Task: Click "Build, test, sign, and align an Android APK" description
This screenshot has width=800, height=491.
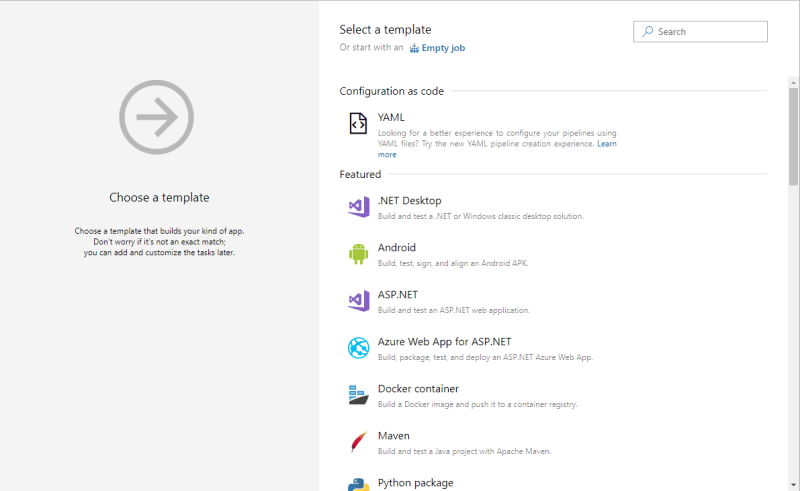Action: [x=453, y=263]
